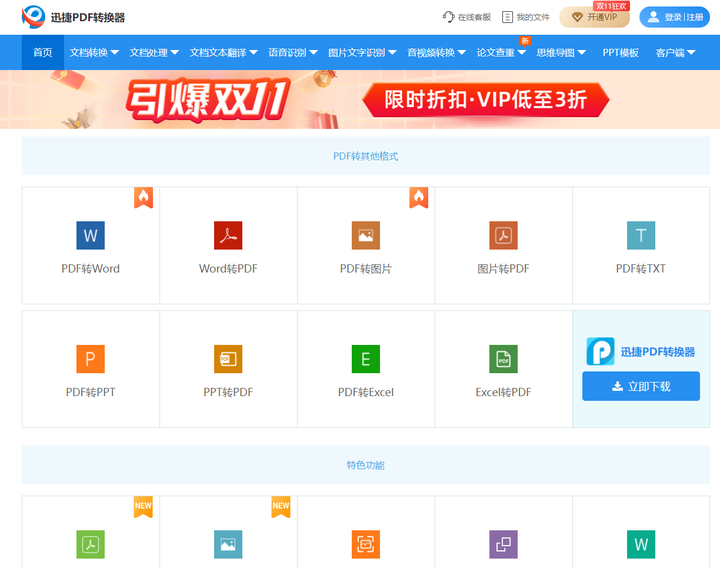
Task: Click the PDF转Excel label
Action: click(366, 392)
